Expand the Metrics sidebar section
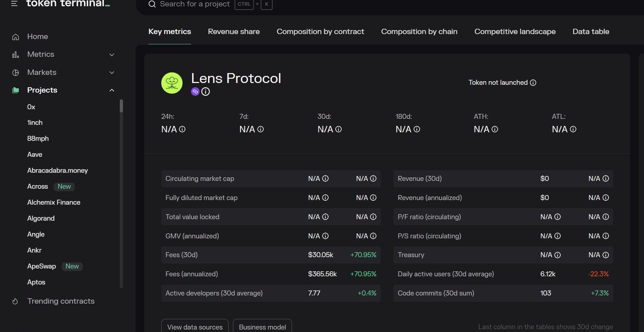 point(112,55)
